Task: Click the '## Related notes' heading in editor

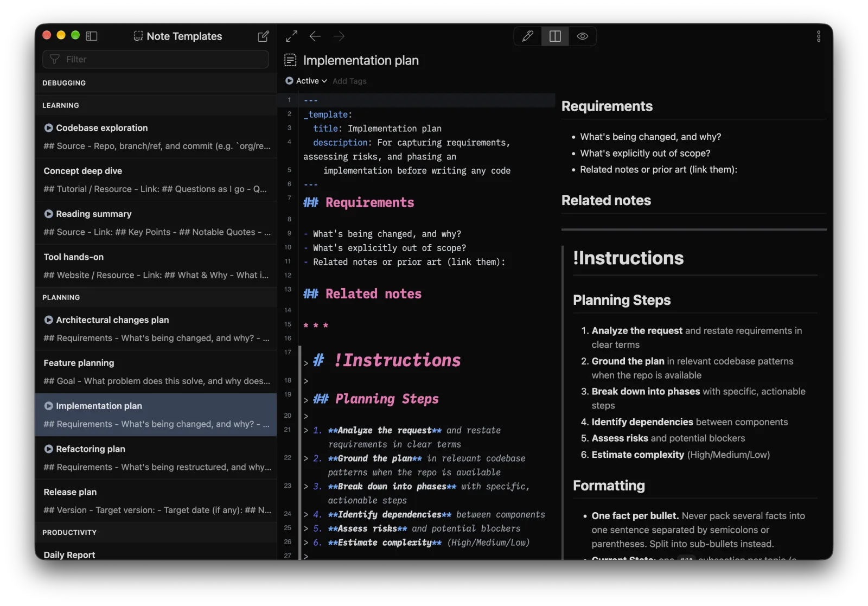Action: pyautogui.click(x=362, y=294)
